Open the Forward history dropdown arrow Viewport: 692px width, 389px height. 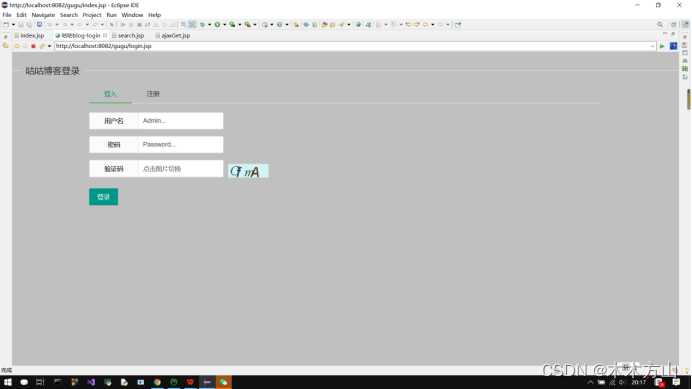tap(448, 25)
